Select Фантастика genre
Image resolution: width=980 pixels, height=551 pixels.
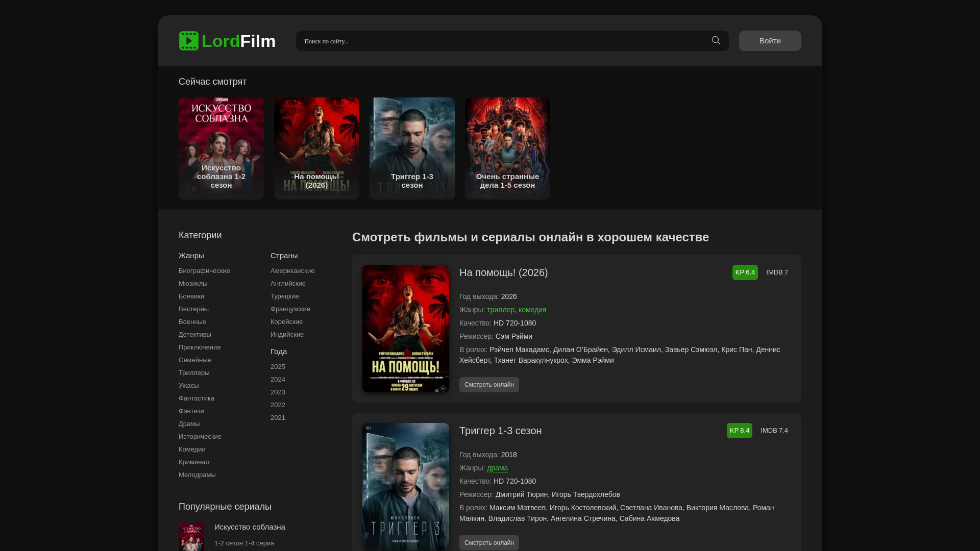coord(197,398)
